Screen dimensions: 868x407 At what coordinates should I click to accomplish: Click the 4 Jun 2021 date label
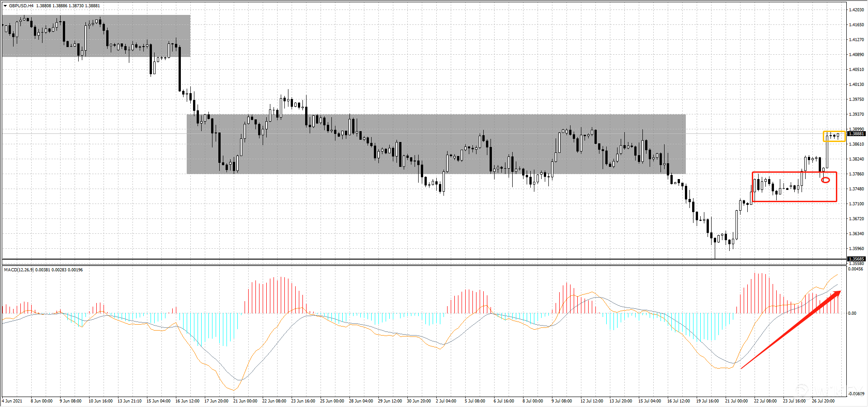tap(12, 401)
